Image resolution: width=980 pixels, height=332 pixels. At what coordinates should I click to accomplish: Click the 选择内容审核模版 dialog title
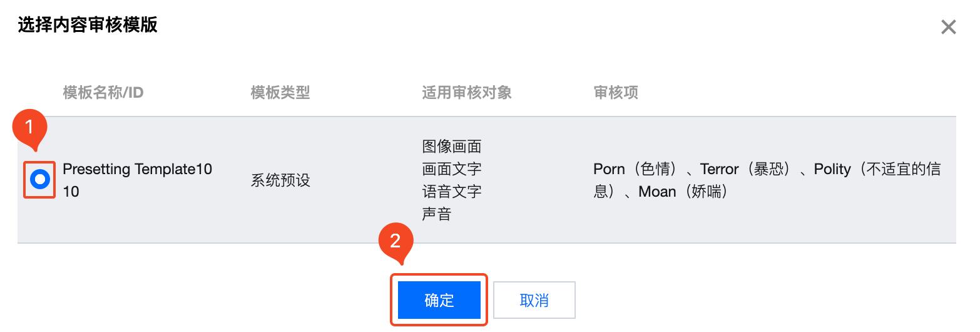click(x=88, y=25)
